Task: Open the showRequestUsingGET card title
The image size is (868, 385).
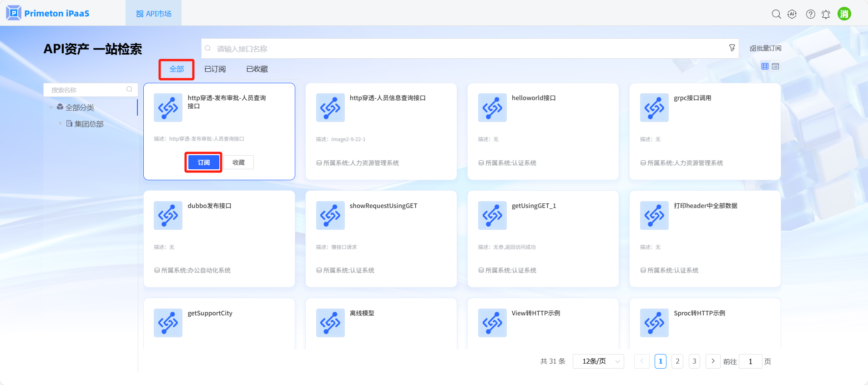Action: pyautogui.click(x=384, y=206)
